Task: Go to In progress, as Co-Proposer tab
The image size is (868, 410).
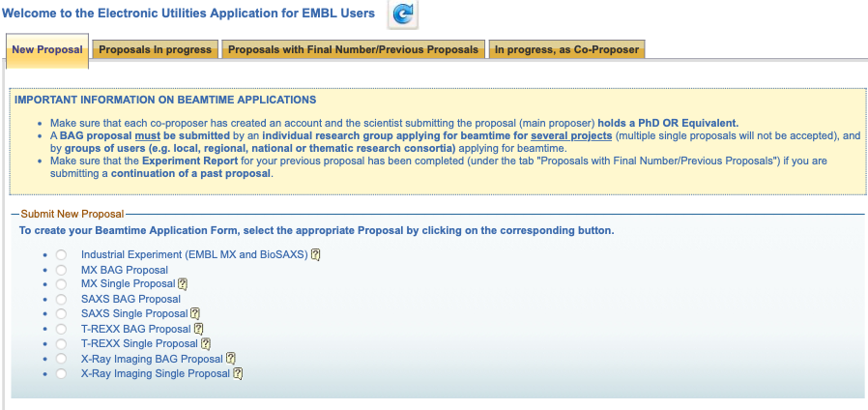Action: (565, 50)
